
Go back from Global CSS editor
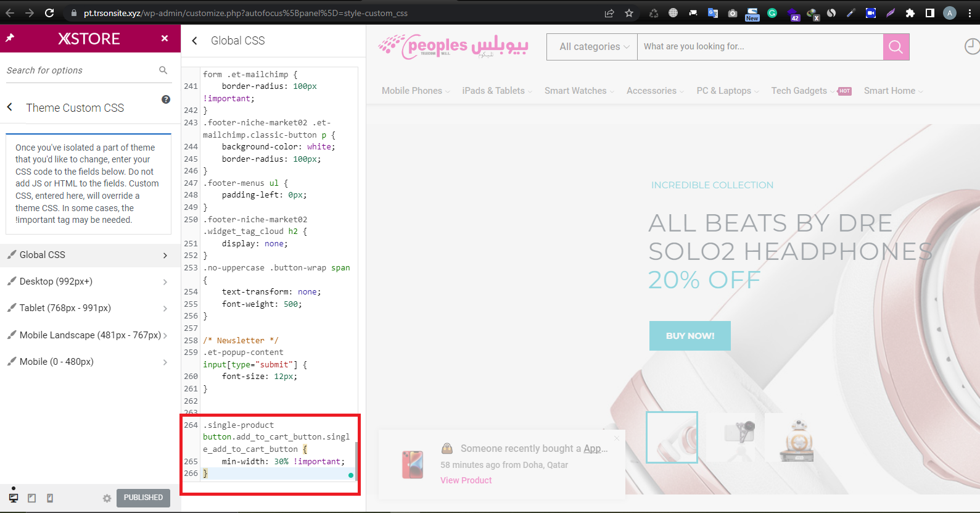[195, 41]
